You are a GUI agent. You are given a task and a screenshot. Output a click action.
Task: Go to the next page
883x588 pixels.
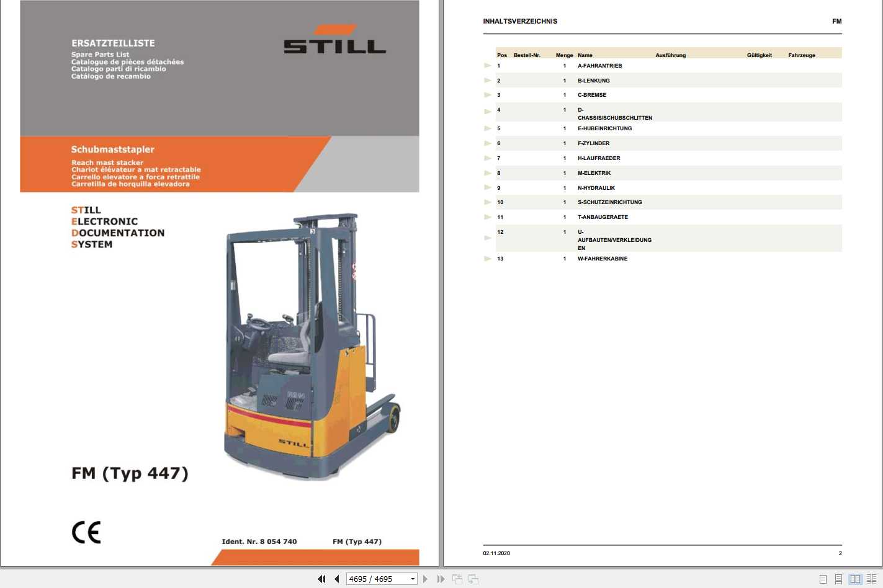coord(425,579)
